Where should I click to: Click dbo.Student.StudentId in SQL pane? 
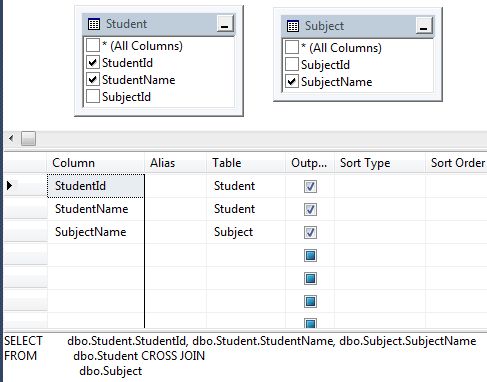tap(127, 341)
